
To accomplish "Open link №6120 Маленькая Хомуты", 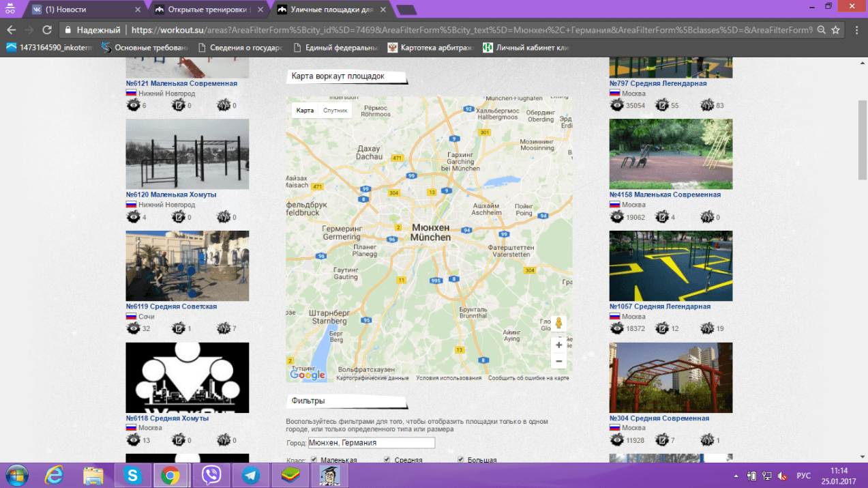I will [x=171, y=195].
